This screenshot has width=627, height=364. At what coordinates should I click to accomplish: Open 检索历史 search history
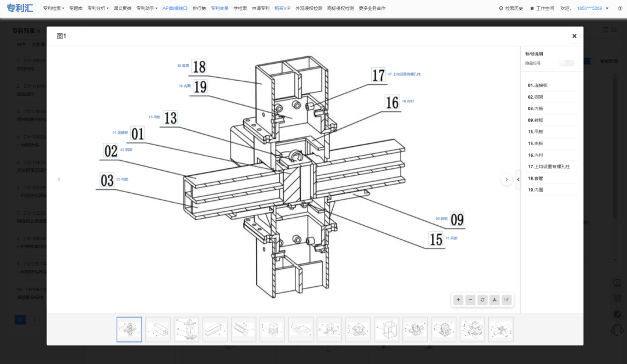click(x=511, y=9)
